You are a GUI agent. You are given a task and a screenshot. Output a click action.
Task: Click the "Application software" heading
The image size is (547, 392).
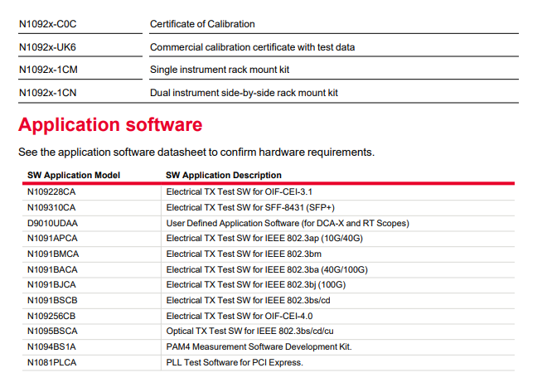point(110,125)
